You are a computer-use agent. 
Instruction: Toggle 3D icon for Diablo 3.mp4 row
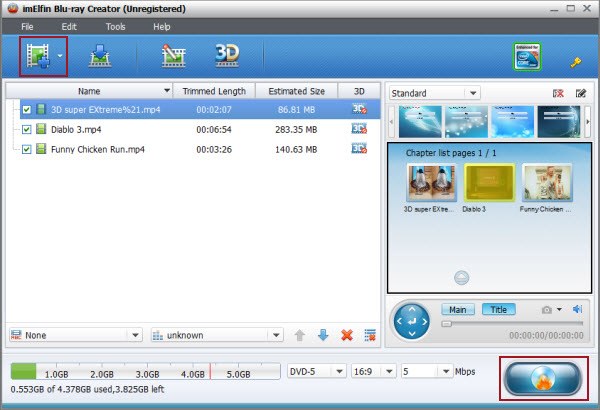(x=359, y=129)
